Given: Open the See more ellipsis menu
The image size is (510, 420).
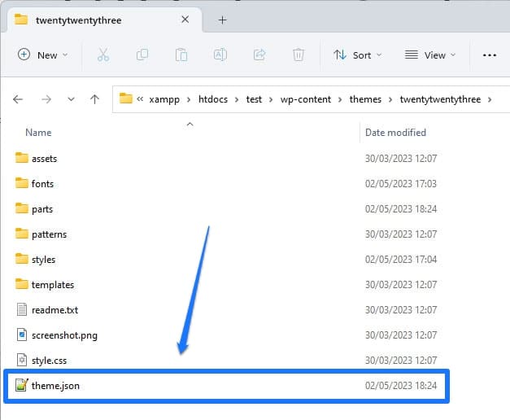Looking at the screenshot, I should click(x=489, y=55).
